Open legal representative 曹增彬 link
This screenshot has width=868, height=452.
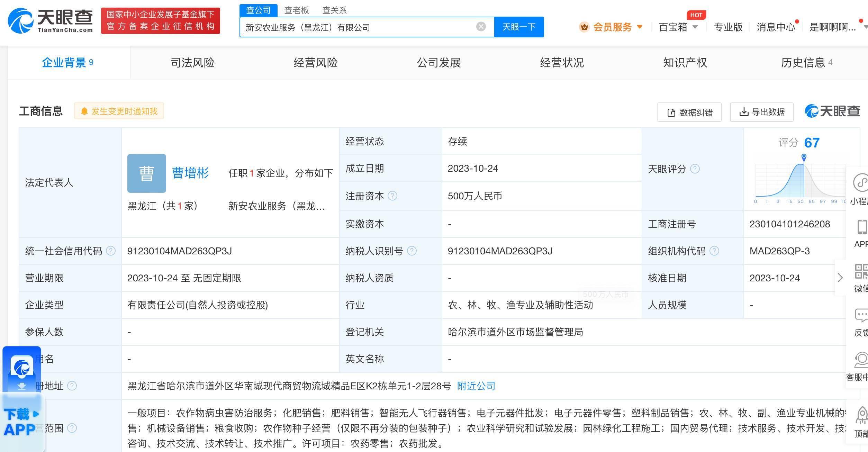(190, 173)
